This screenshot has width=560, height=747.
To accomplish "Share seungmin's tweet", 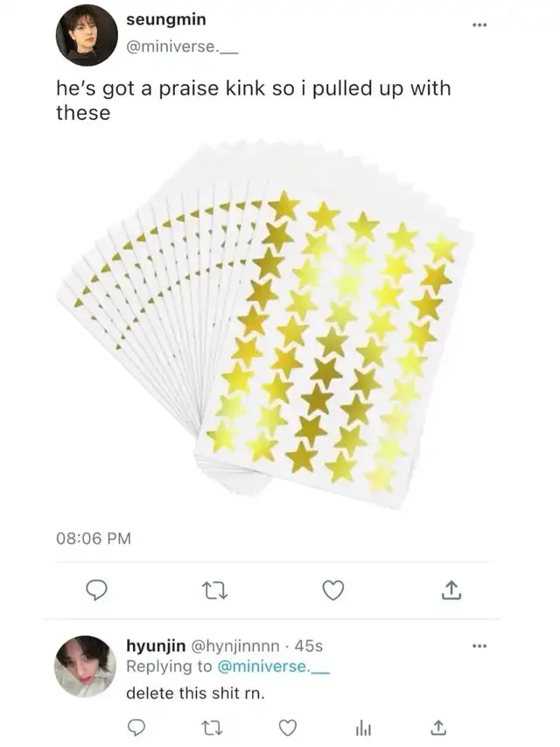I will pos(450,591).
